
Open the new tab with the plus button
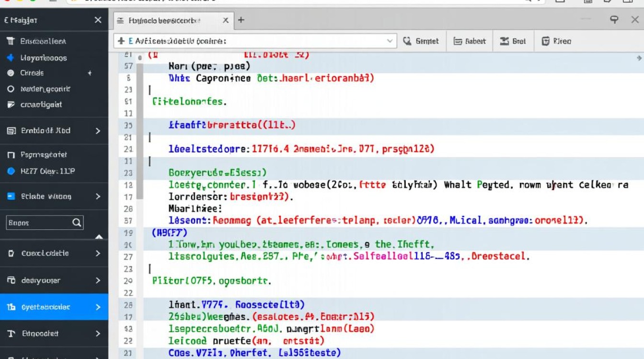(241, 20)
